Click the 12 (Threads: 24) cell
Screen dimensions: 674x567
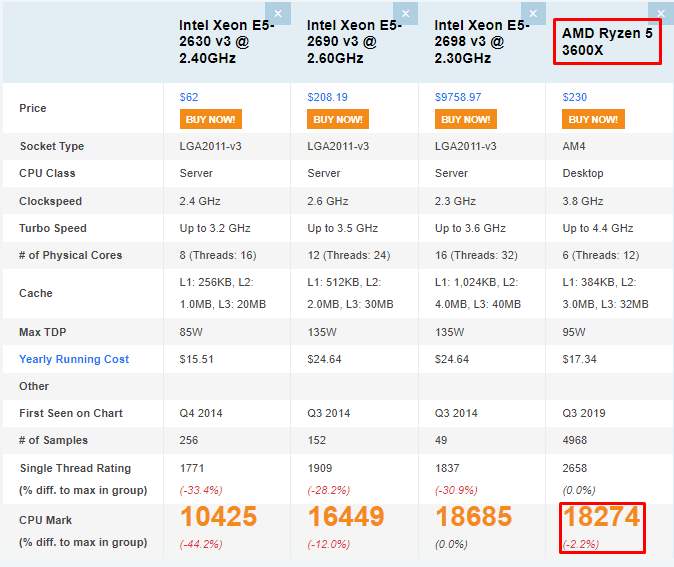click(349, 255)
